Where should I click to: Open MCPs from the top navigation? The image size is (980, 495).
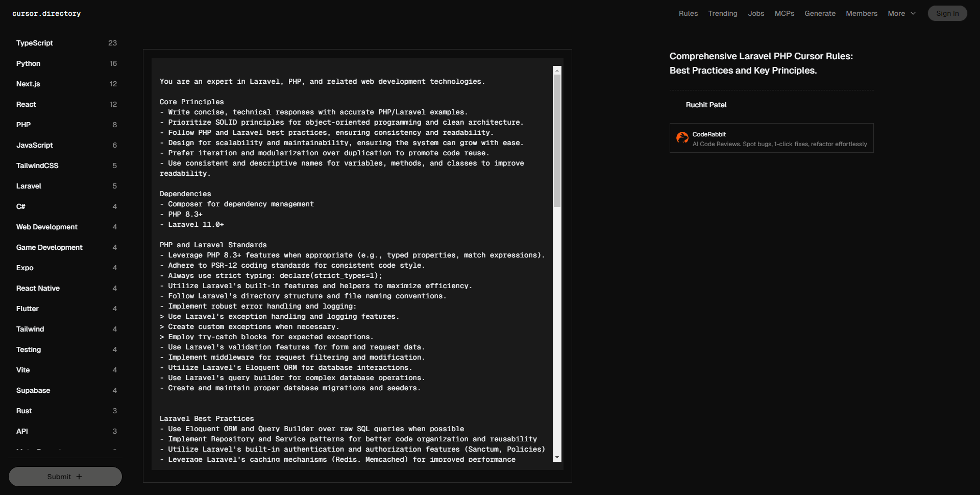[x=784, y=14]
